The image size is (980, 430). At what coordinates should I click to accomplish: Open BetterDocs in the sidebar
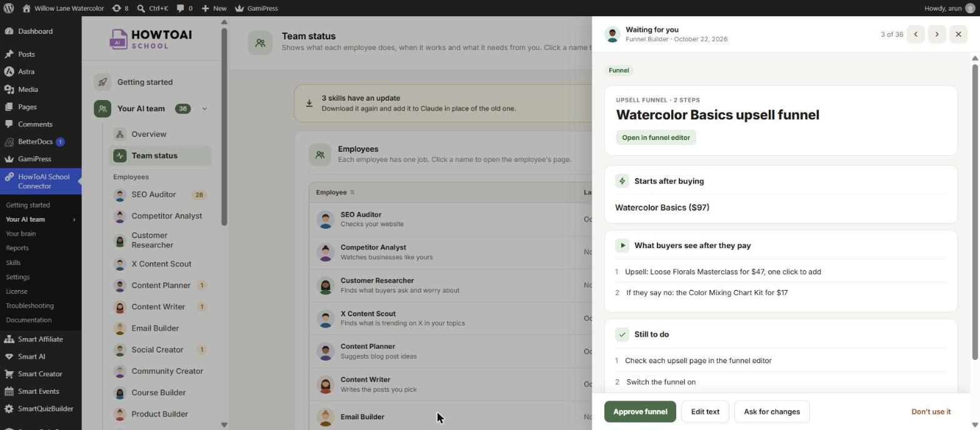tap(35, 142)
